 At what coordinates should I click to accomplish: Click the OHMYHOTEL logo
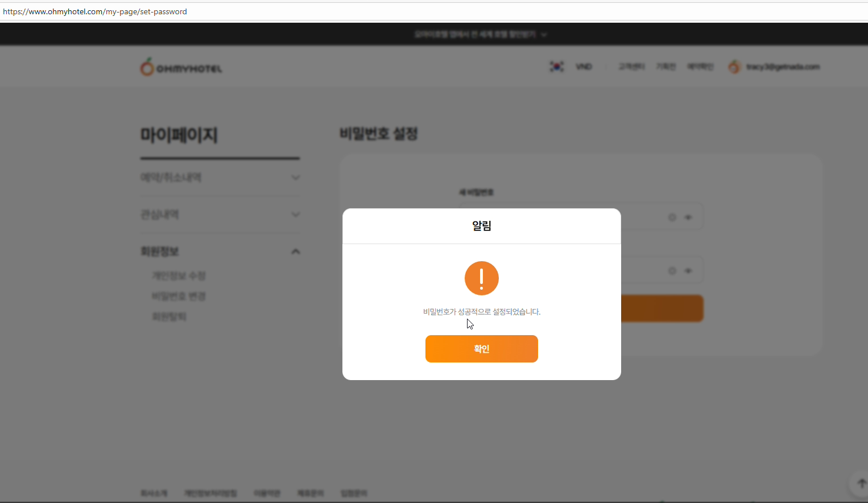tap(181, 67)
